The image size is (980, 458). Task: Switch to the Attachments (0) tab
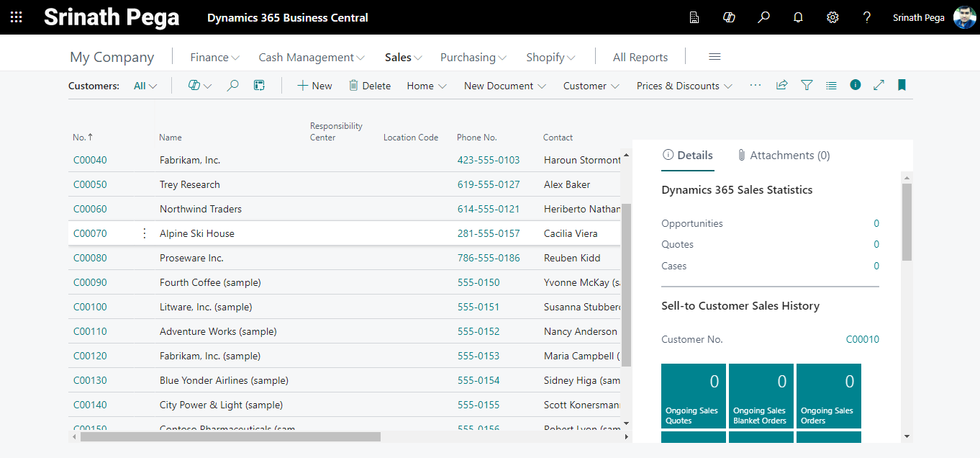(784, 156)
